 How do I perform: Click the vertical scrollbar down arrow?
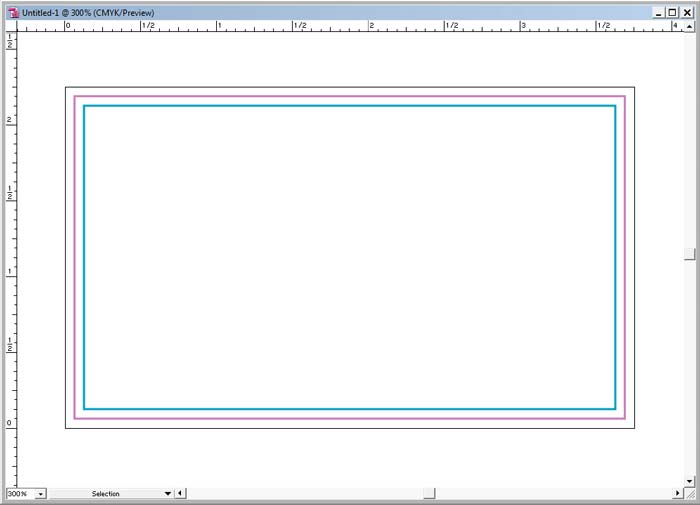pos(689,481)
